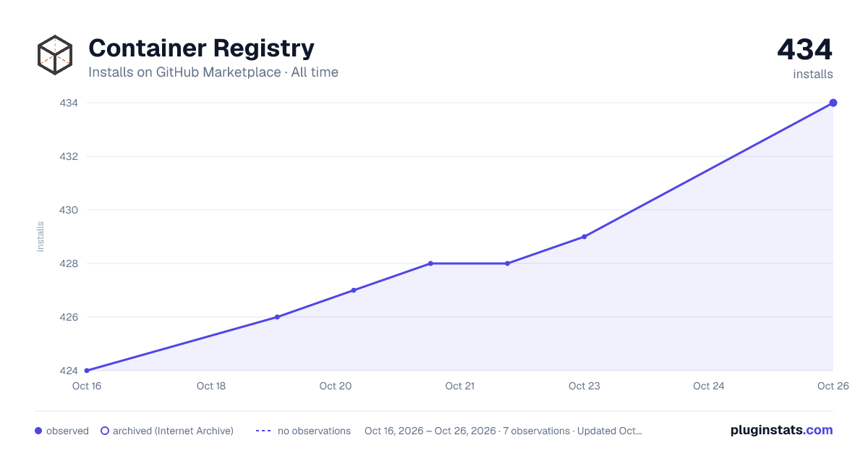868x456 pixels.
Task: Open the pluginstats.com link
Action: 782,430
